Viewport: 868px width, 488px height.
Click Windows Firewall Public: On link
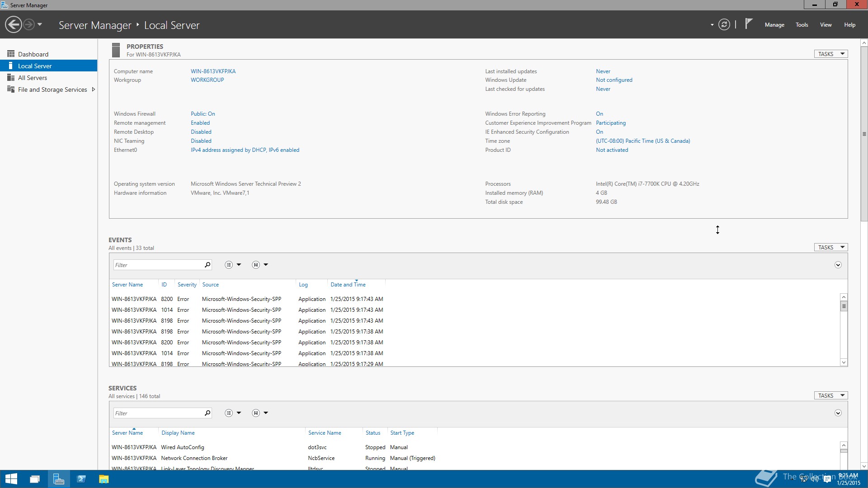(x=203, y=114)
